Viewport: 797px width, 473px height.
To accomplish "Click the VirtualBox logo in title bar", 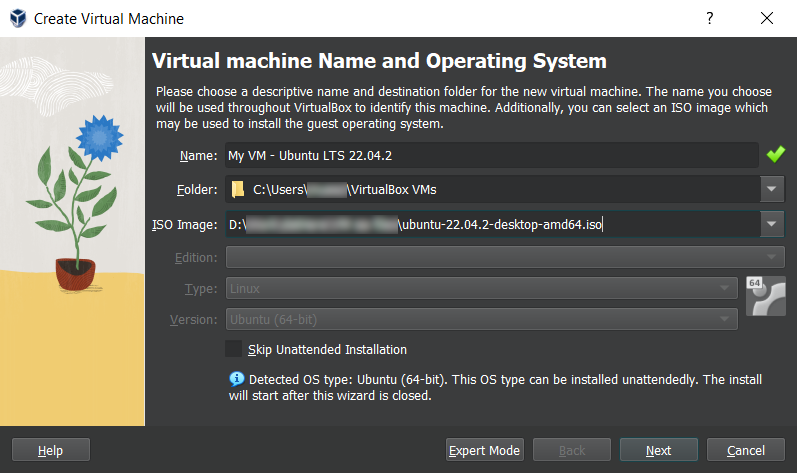I will tap(16, 19).
